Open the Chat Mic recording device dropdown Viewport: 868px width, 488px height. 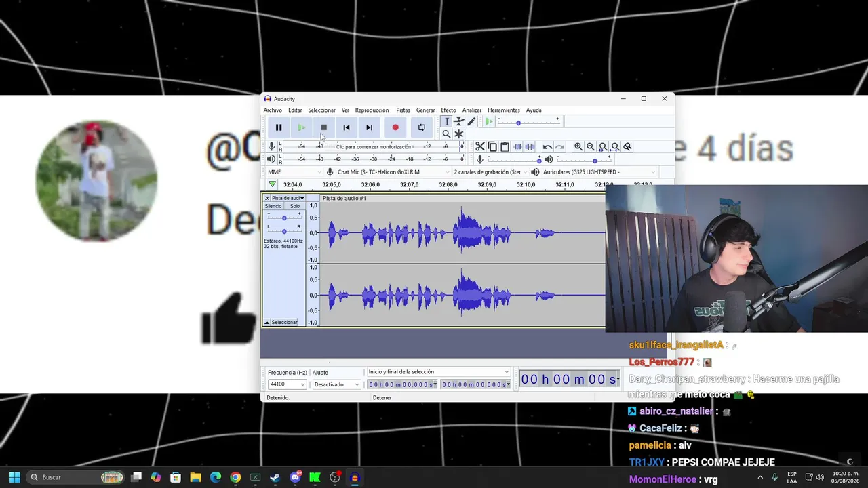pyautogui.click(x=392, y=172)
